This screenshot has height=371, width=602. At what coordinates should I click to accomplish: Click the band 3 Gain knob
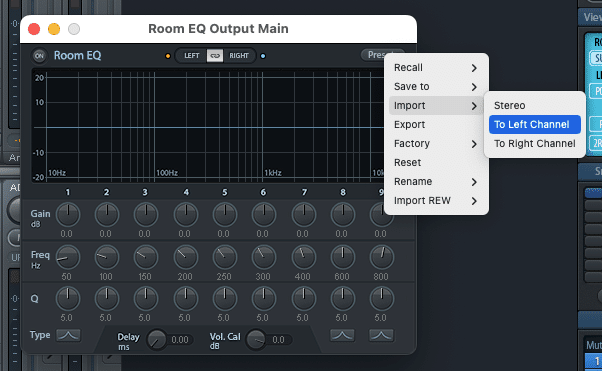pyautogui.click(x=146, y=215)
